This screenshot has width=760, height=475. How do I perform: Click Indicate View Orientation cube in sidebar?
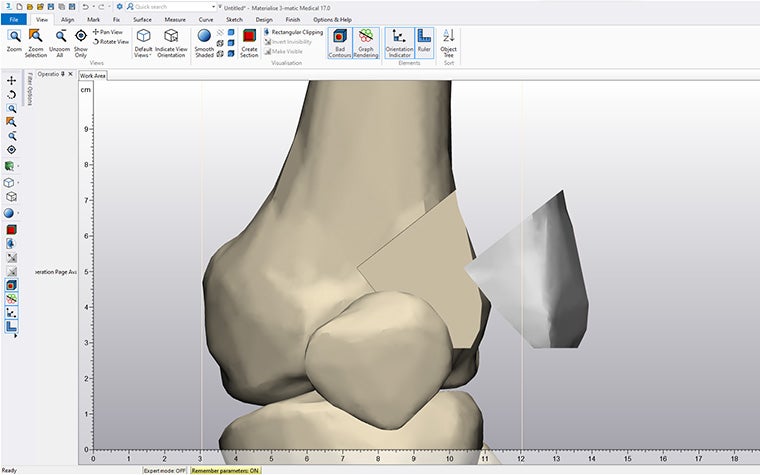[12, 197]
